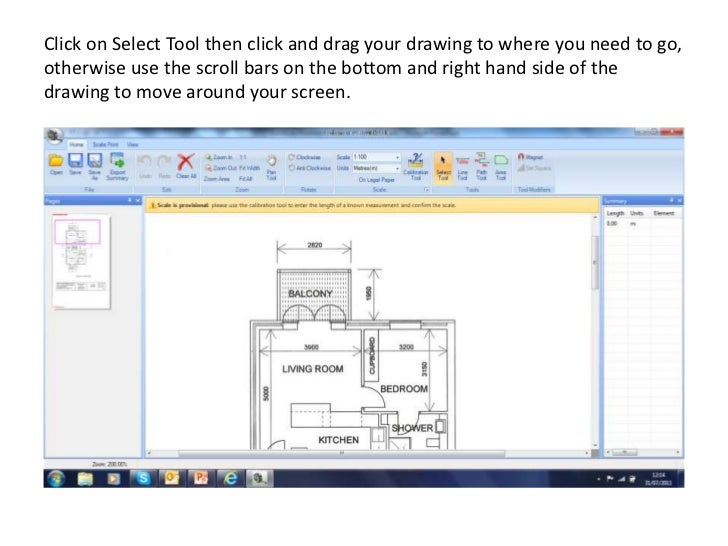Image resolution: width=728 pixels, height=546 pixels.
Task: Click the KITCHEN label
Action: [x=338, y=440]
